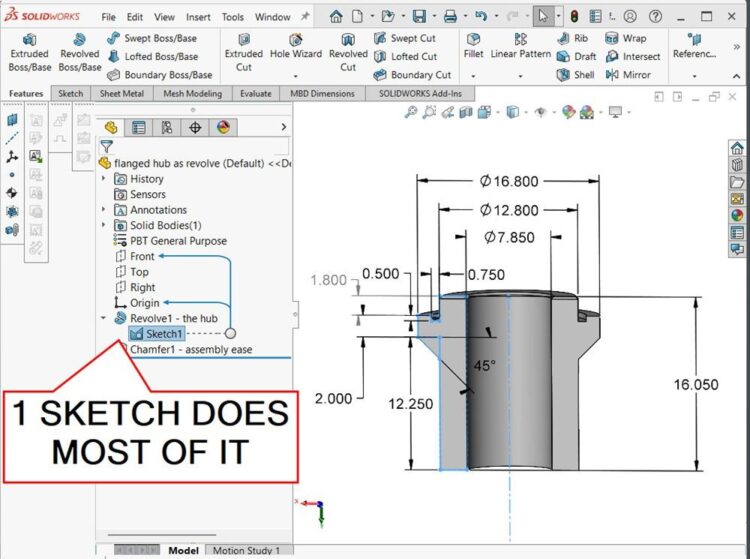
Task: Click Section View in heads-up toolbar
Action: coord(466,112)
